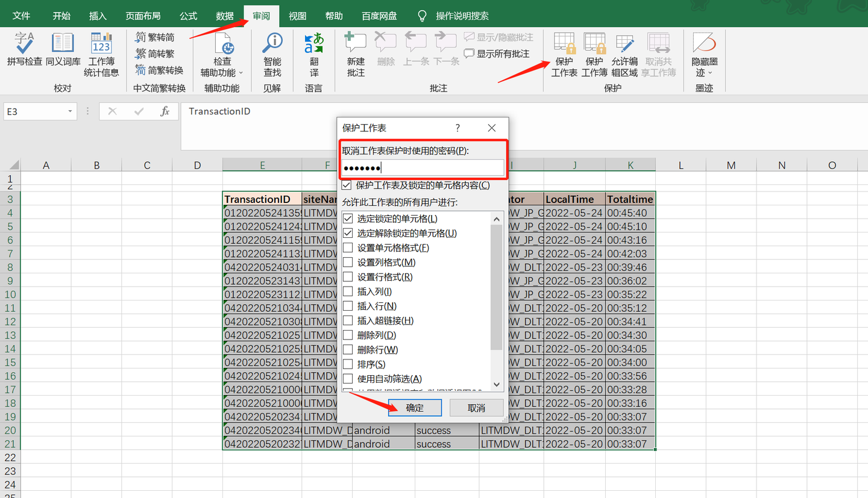Open the Name Box dropdown
The height and width of the screenshot is (498, 868).
(x=71, y=111)
